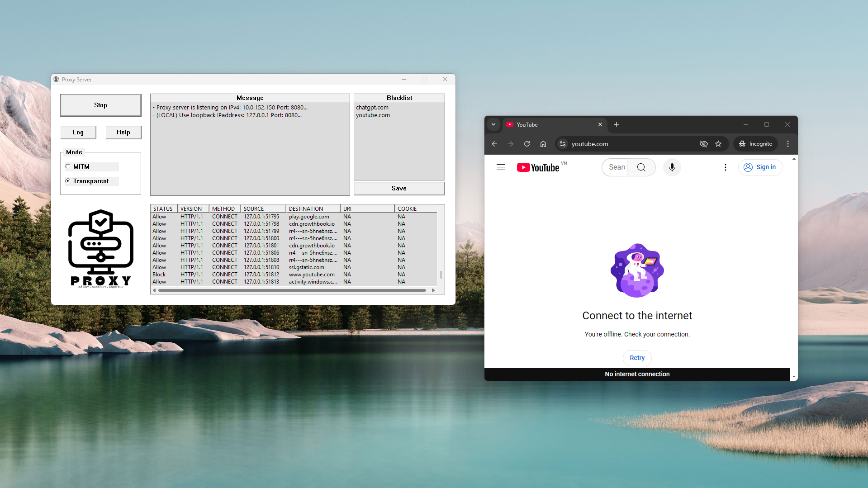868x488 pixels.
Task: Click the PROXY logo image
Action: (101, 249)
